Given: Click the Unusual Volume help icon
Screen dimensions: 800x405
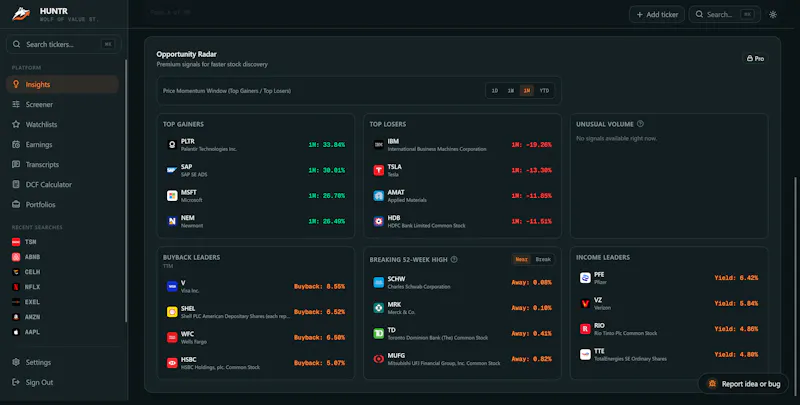Looking at the screenshot, I should click(640, 124).
